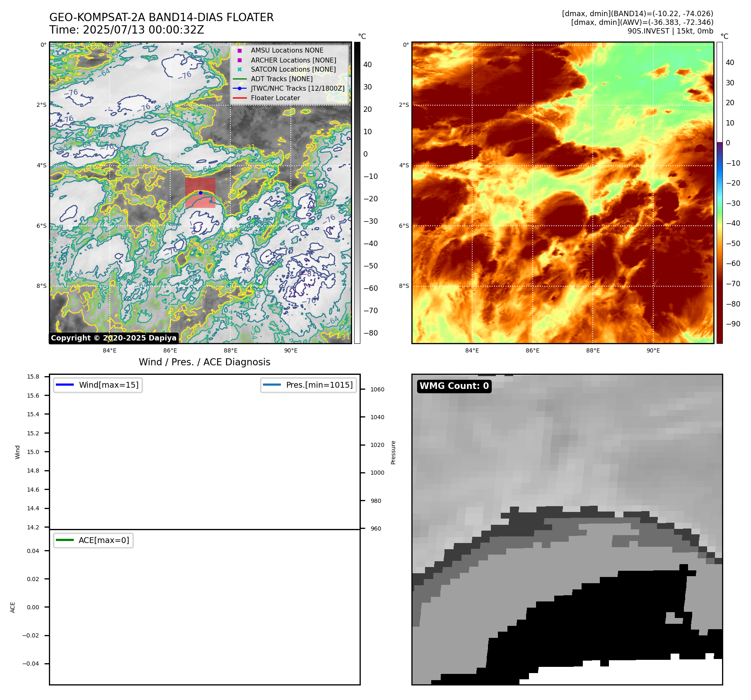Image resolution: width=751 pixels, height=700 pixels.
Task: Click the 'Time: 2025/07/13 00:00:32Z' timestamp
Action: pyautogui.click(x=127, y=30)
